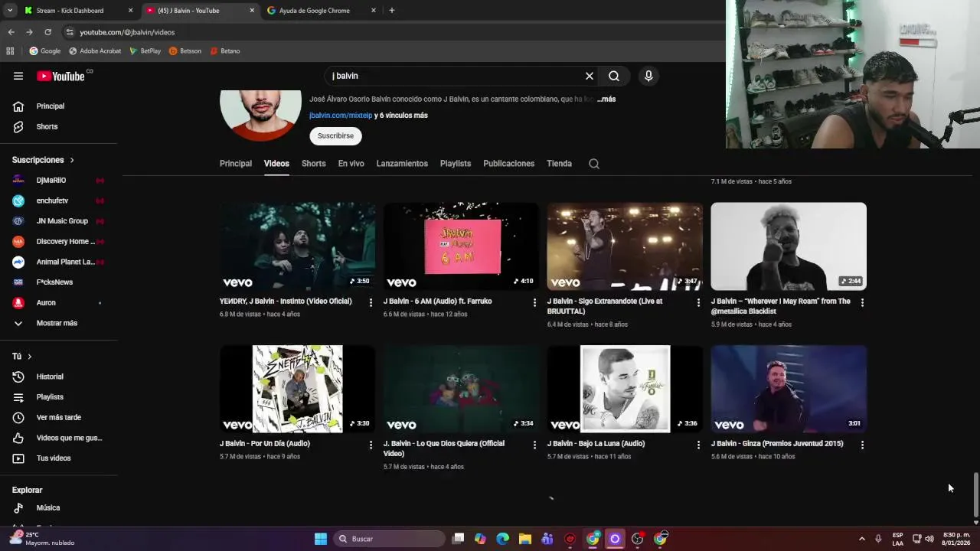
Task: Open a new browser tab with plus
Action: tap(392, 11)
